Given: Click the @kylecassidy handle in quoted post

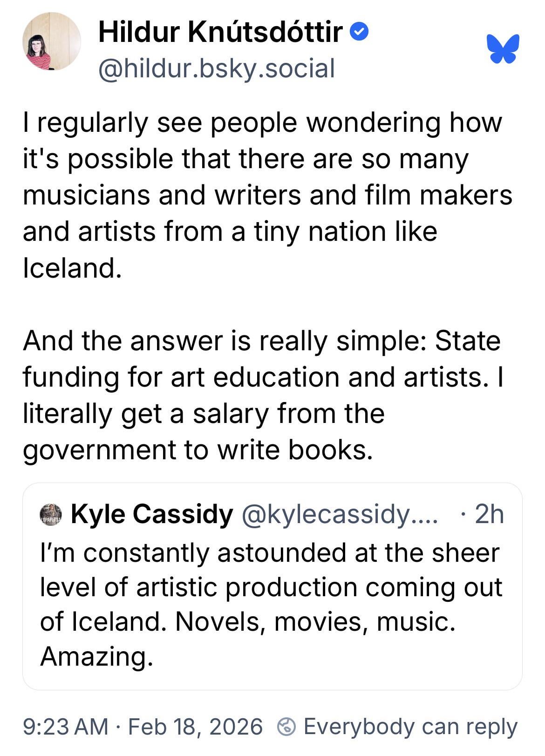Looking at the screenshot, I should 339,514.
